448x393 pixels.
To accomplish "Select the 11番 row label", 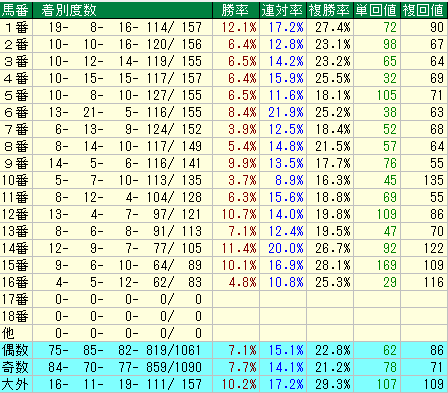I will pyautogui.click(x=15, y=197).
